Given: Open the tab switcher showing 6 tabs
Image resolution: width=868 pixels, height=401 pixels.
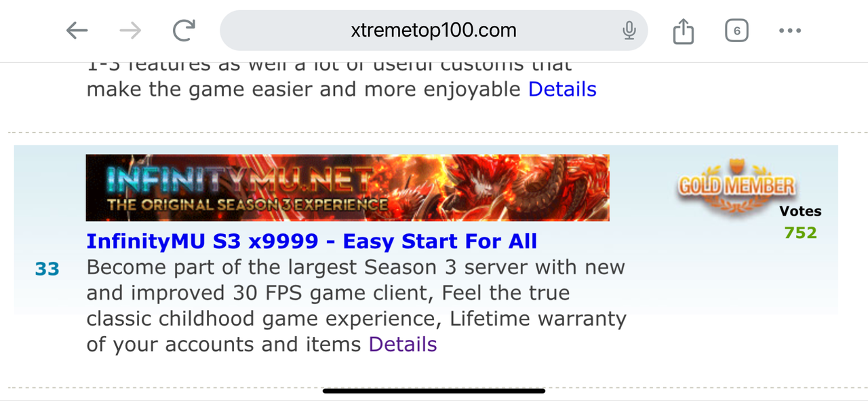Looking at the screenshot, I should click(736, 31).
